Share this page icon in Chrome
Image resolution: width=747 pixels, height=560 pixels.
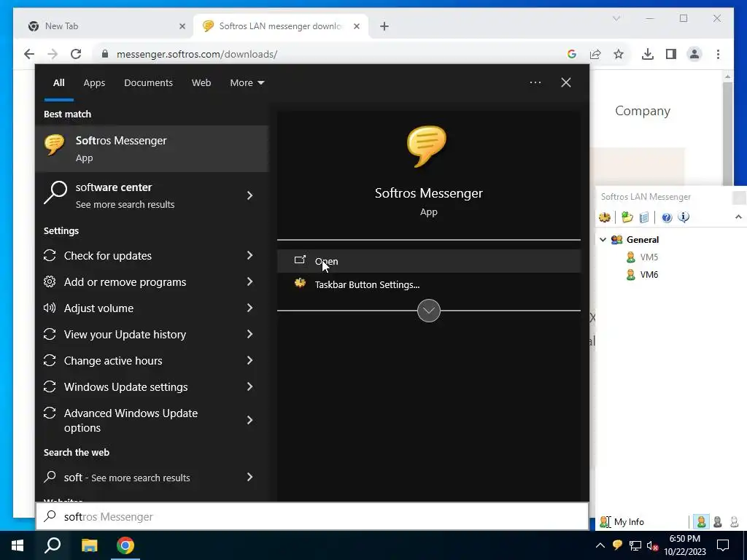(595, 54)
